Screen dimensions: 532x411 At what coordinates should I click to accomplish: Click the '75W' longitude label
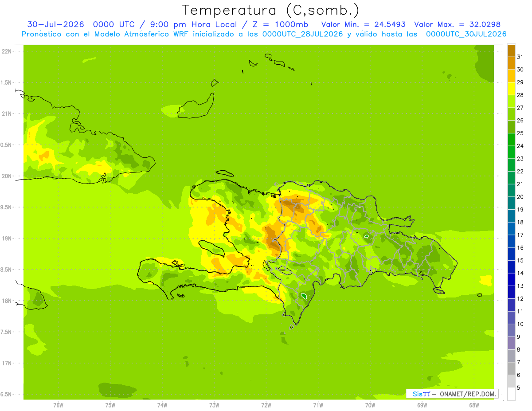(110, 405)
